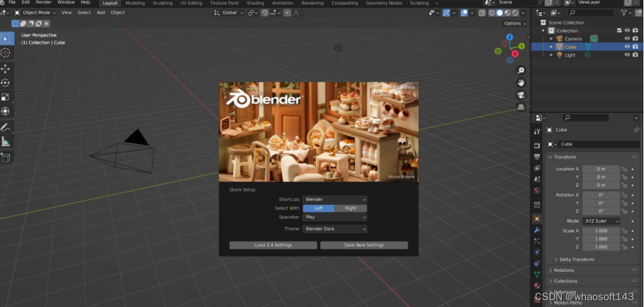Open the Add menu in viewport

[101, 12]
